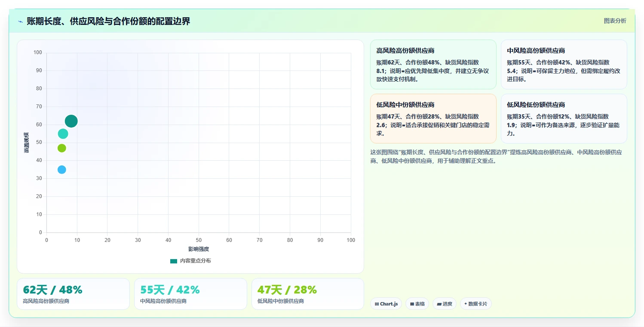Select the dark teal bubble at 62
Viewport: 644px width, 327px height.
pos(71,121)
